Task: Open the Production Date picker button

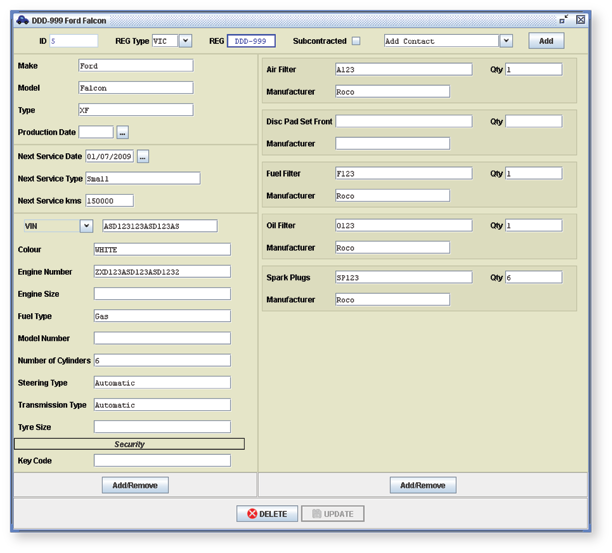Action: tap(123, 132)
